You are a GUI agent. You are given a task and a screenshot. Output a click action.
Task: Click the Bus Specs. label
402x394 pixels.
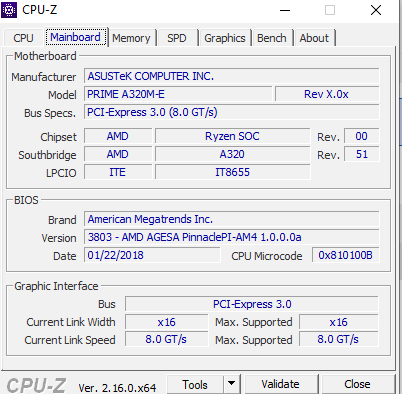pyautogui.click(x=50, y=113)
